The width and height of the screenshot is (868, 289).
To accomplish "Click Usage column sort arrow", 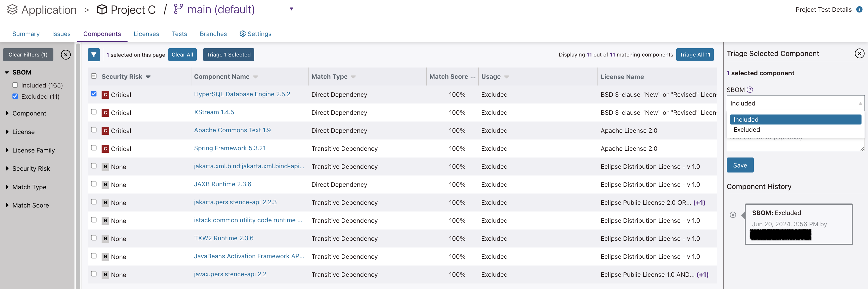I will pos(506,77).
